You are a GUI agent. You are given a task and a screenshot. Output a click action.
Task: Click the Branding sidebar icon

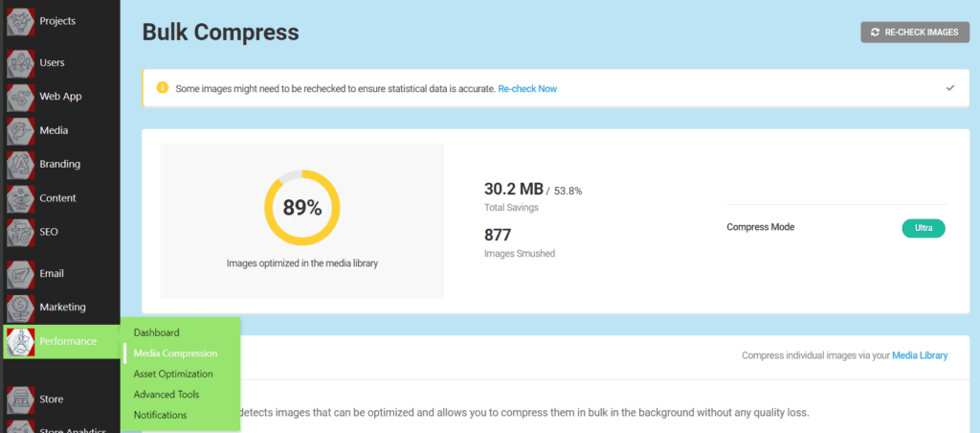tap(21, 165)
